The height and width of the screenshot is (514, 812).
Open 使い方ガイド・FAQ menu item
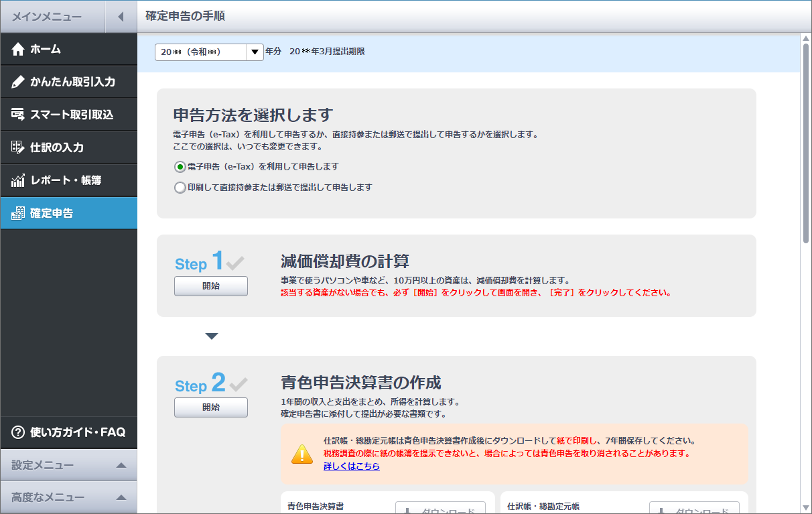point(77,432)
